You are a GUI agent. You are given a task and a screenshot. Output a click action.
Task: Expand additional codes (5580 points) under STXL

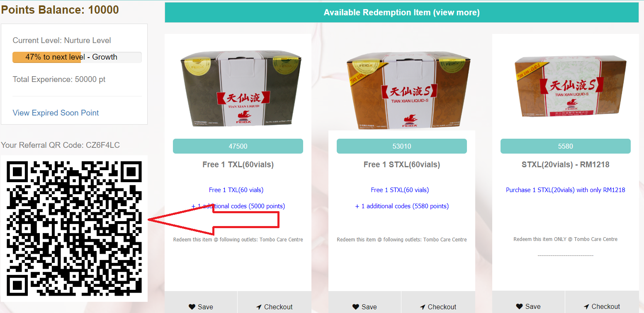pyautogui.click(x=402, y=206)
